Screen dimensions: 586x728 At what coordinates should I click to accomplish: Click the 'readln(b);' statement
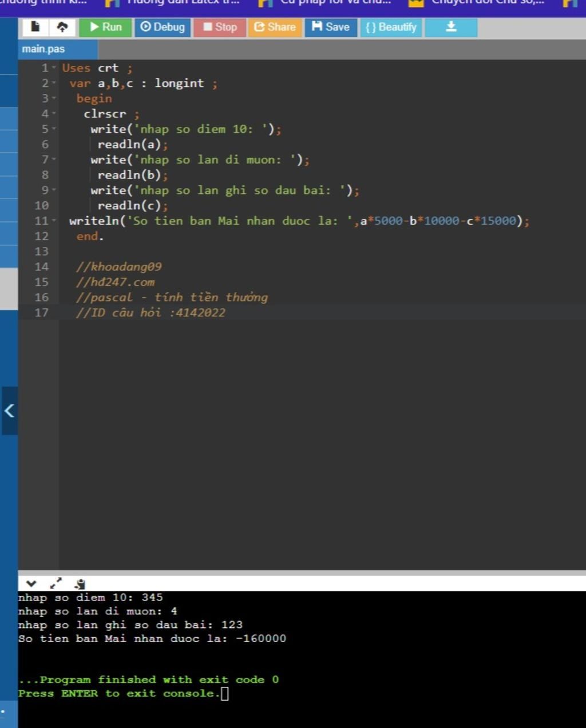133,175
